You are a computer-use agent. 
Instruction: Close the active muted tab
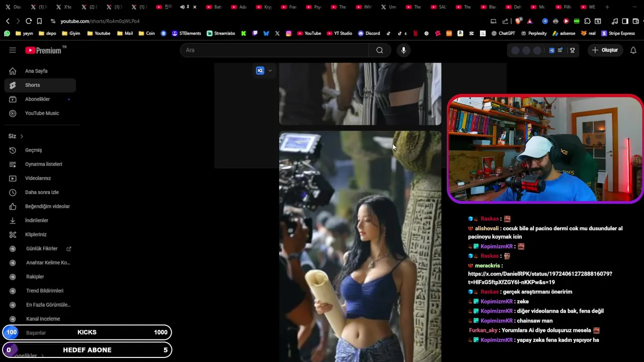(x=195, y=7)
